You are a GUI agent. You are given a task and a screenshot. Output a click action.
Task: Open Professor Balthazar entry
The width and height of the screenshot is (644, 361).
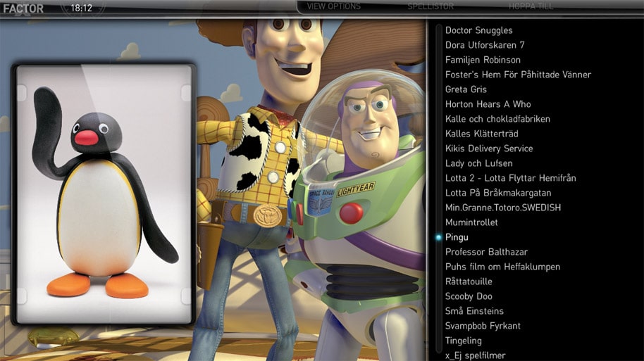[486, 252]
